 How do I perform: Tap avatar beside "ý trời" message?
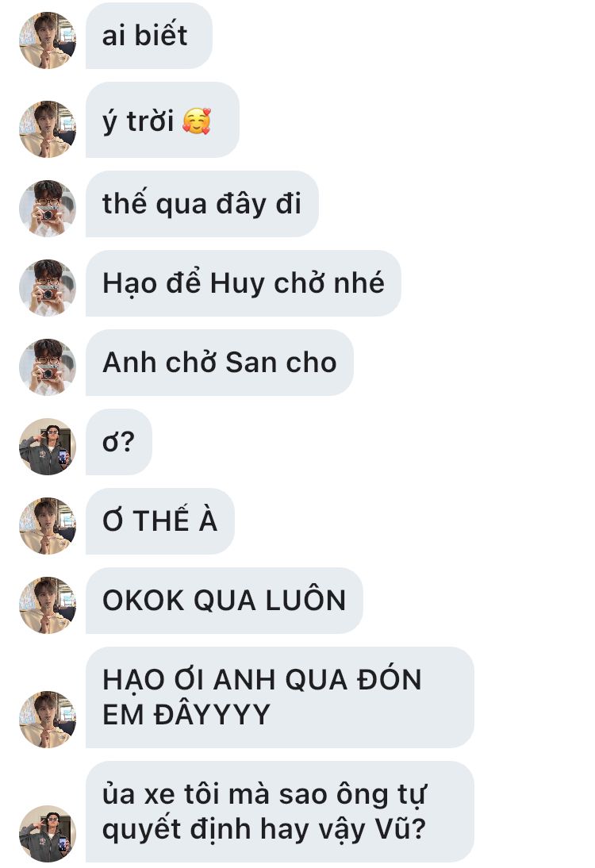point(48,129)
